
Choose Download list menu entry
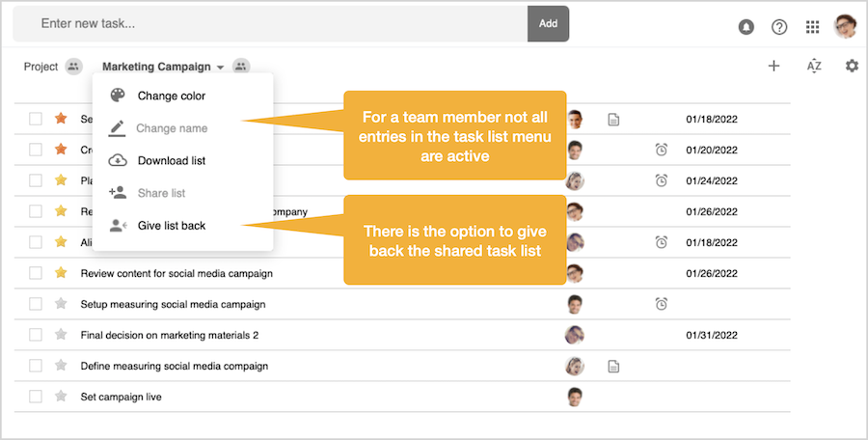(171, 160)
